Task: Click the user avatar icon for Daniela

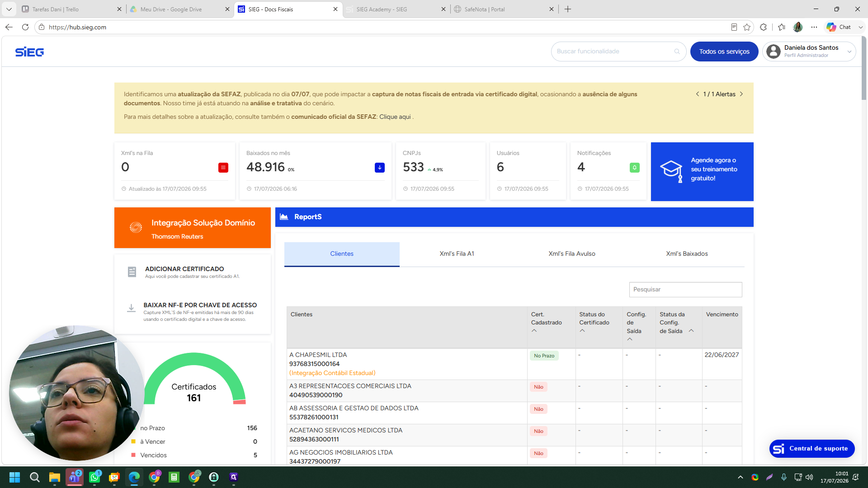Action: pos(774,52)
